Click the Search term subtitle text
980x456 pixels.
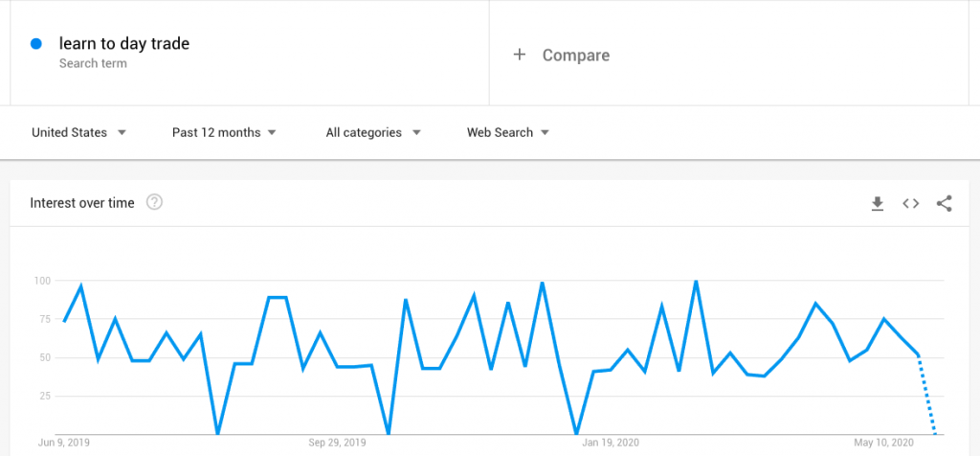93,63
